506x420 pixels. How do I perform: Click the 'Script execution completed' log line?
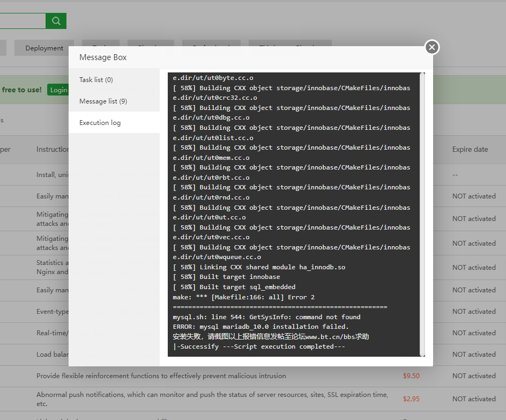coord(258,347)
